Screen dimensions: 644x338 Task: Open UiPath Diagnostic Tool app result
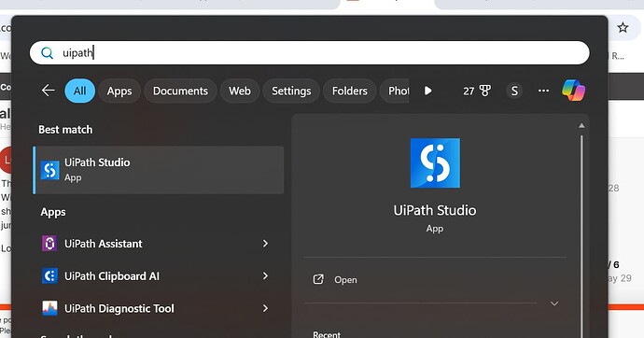(x=158, y=308)
